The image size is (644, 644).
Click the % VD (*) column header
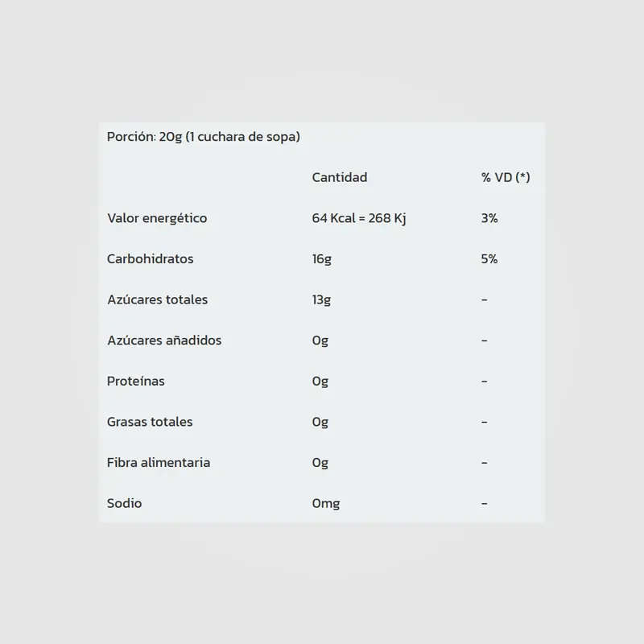506,177
